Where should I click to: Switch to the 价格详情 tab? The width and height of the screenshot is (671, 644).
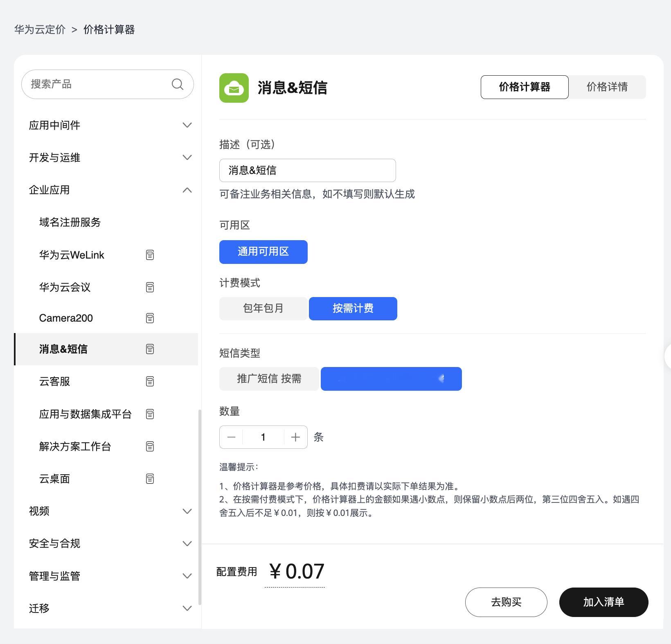(607, 87)
